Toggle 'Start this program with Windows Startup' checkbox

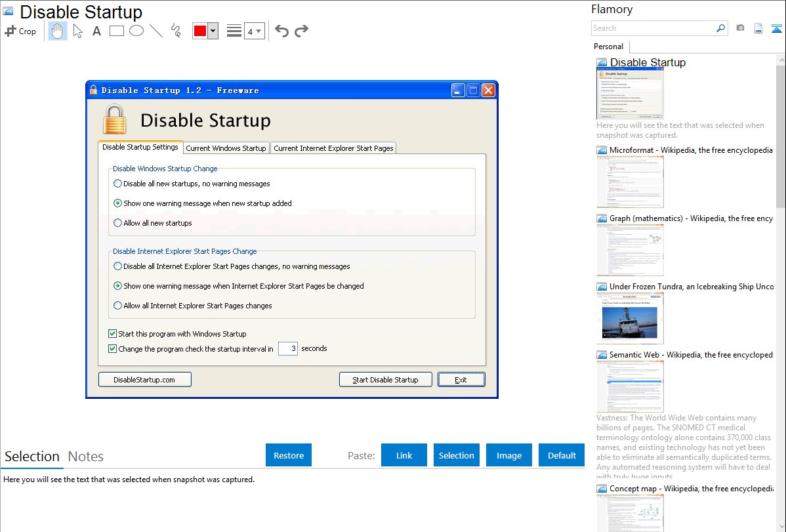click(x=113, y=334)
